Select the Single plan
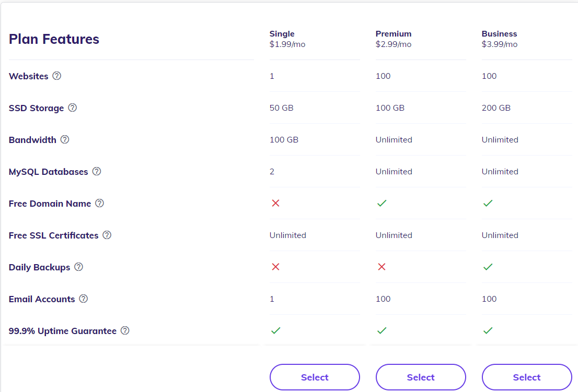The image size is (578, 392). 315,377
